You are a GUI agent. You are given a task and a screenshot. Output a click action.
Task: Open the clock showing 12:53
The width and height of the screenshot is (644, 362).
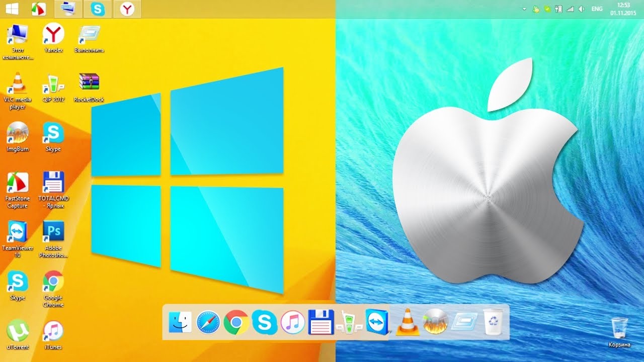click(x=623, y=9)
